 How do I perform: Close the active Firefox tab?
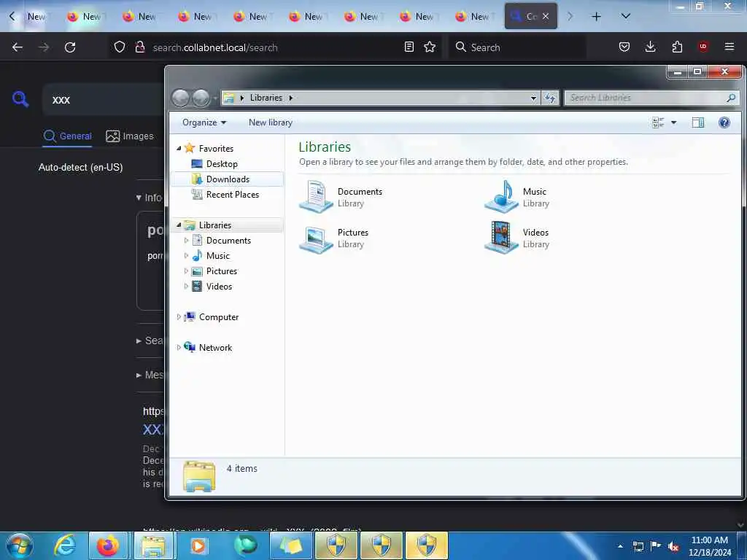[546, 17]
